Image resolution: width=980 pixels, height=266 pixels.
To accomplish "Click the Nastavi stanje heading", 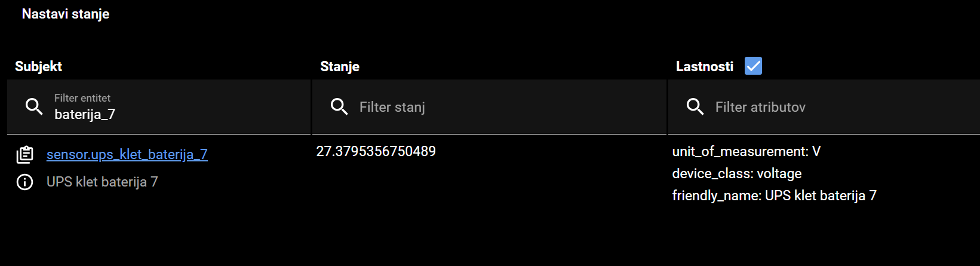I will [66, 14].
